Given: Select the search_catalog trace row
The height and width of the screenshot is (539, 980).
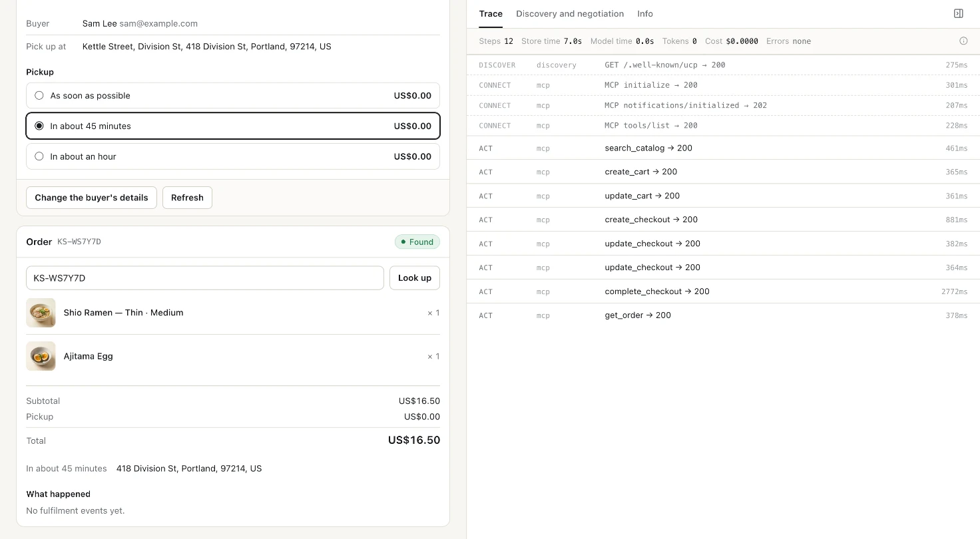Looking at the screenshot, I should click(x=723, y=148).
